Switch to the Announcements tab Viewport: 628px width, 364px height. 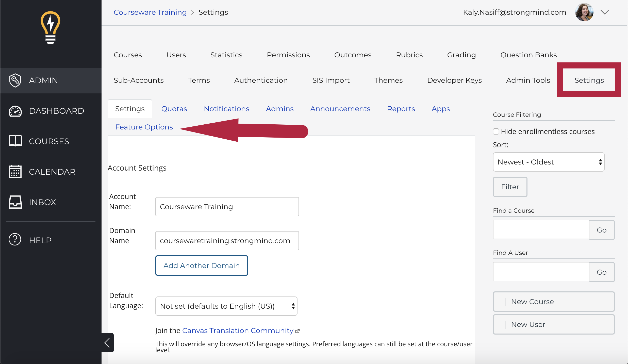340,109
